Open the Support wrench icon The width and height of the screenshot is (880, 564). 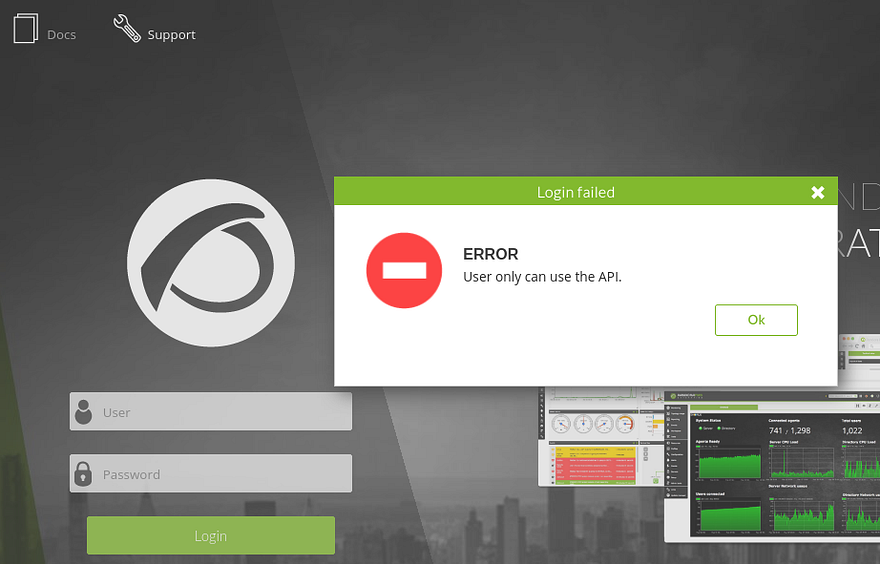pos(127,29)
